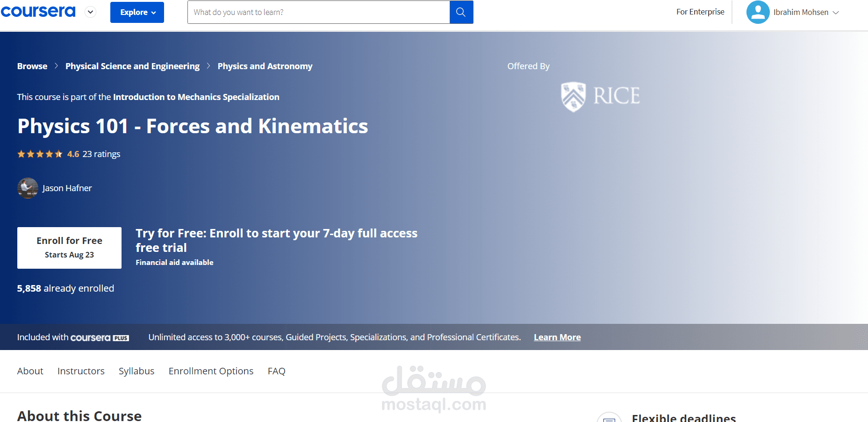Click the search magnifier button
868x422 pixels.
[x=461, y=12]
